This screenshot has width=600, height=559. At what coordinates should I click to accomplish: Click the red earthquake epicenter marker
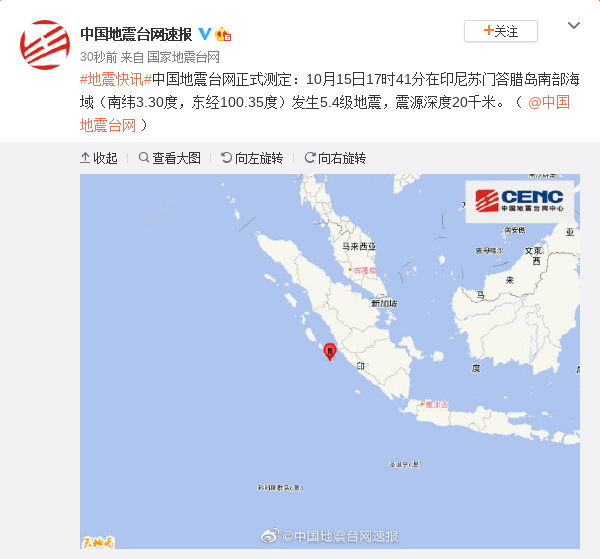point(330,352)
